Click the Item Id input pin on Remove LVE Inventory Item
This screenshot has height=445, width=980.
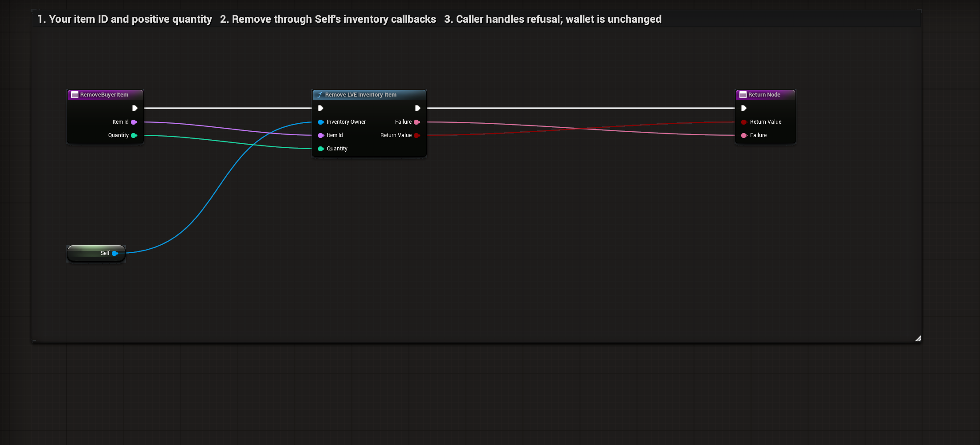pyautogui.click(x=321, y=135)
